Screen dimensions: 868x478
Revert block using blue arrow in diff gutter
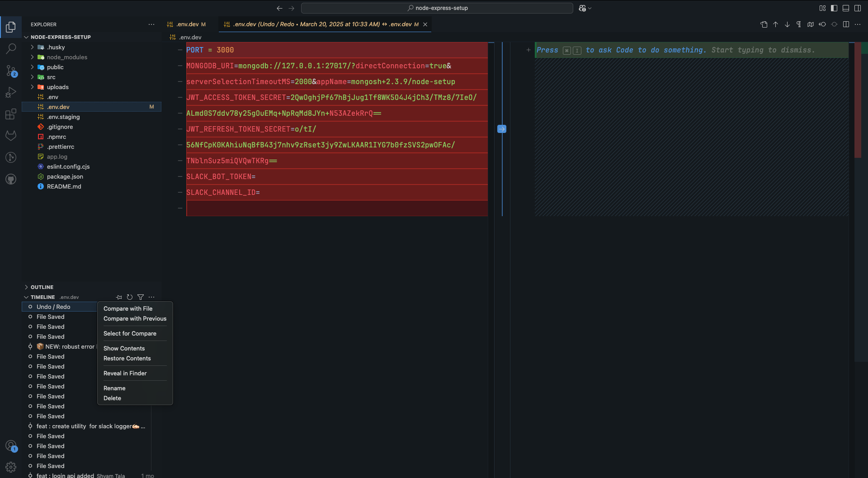click(x=502, y=129)
